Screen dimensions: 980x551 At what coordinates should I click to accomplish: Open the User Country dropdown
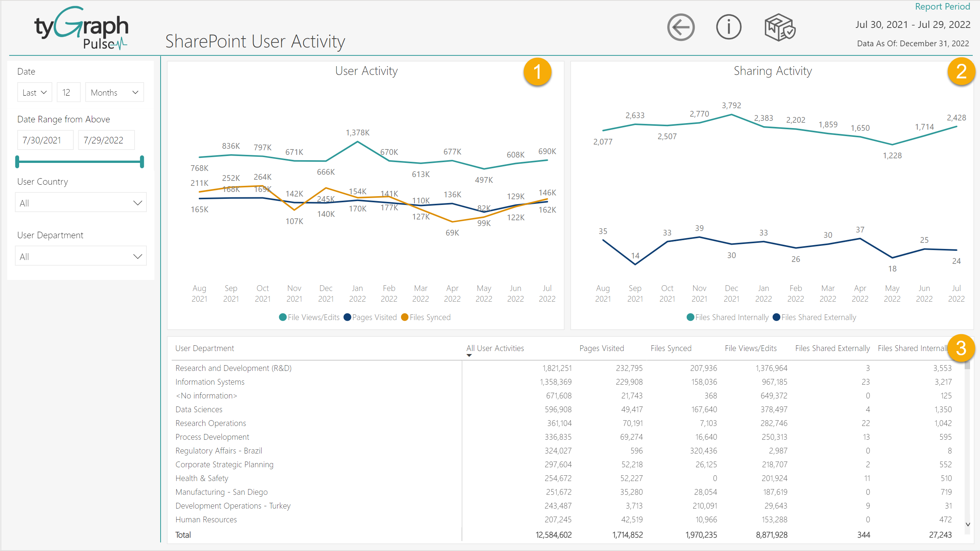click(x=80, y=202)
